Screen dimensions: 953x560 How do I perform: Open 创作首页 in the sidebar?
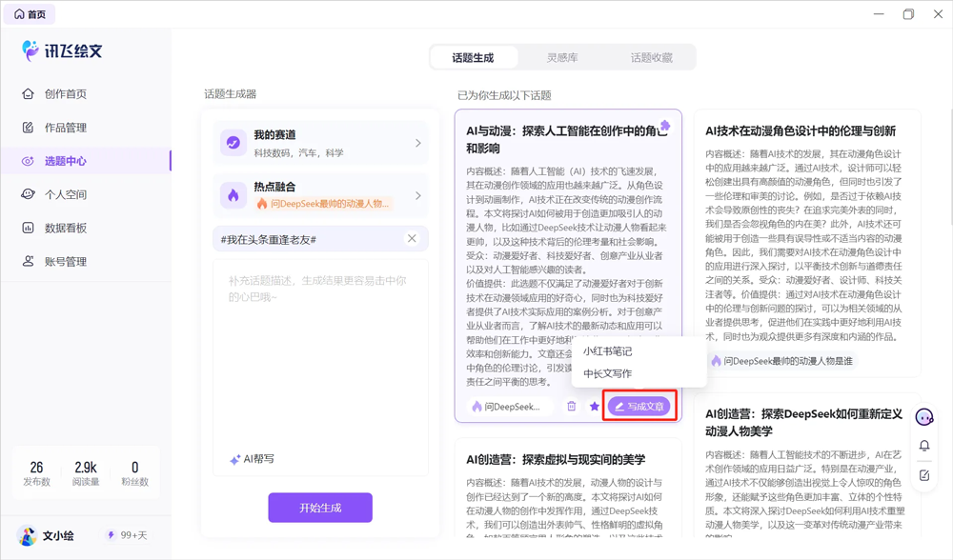click(x=65, y=93)
